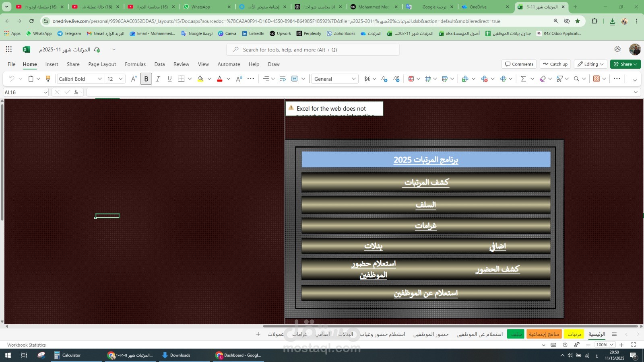The image size is (644, 362).
Task: Click the Comments button
Action: click(519, 64)
